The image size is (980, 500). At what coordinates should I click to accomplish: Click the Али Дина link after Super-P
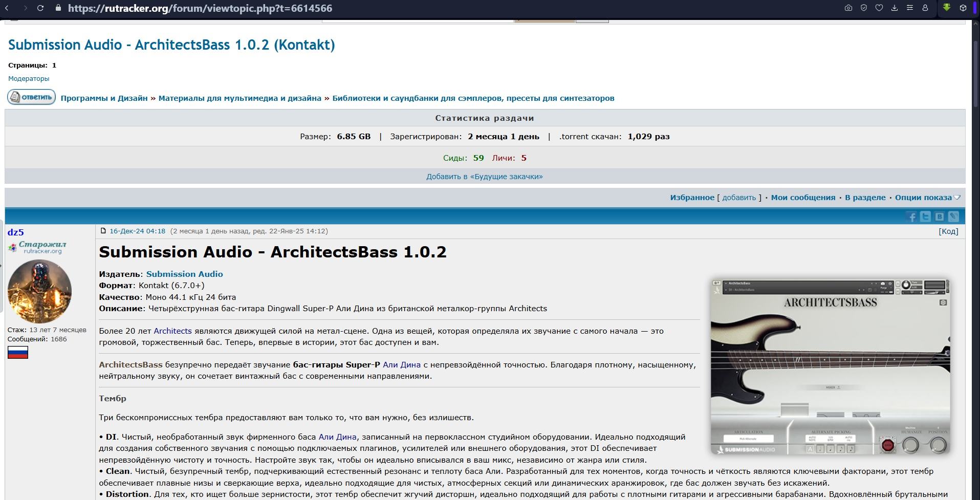pos(402,365)
